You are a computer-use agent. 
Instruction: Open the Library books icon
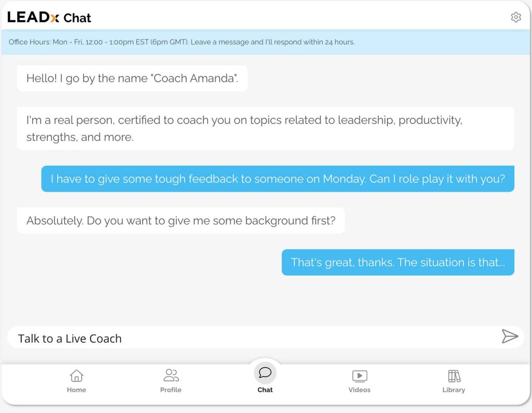click(x=454, y=376)
